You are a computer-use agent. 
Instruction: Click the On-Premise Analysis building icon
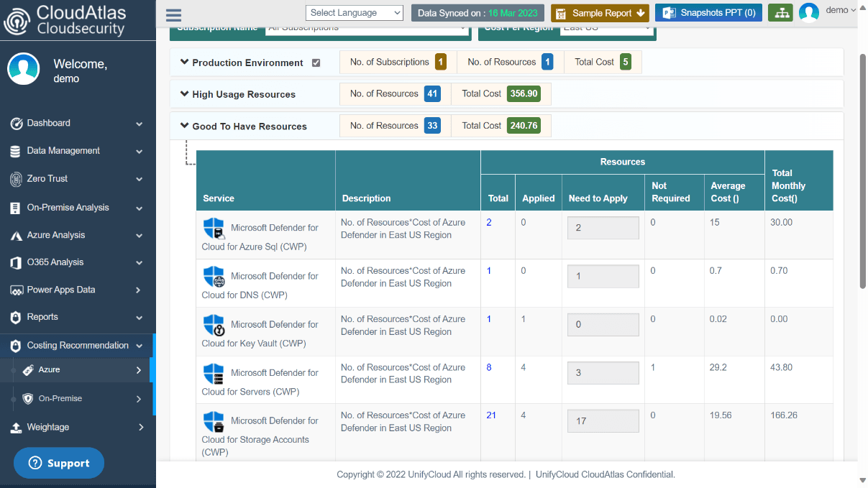click(x=15, y=208)
